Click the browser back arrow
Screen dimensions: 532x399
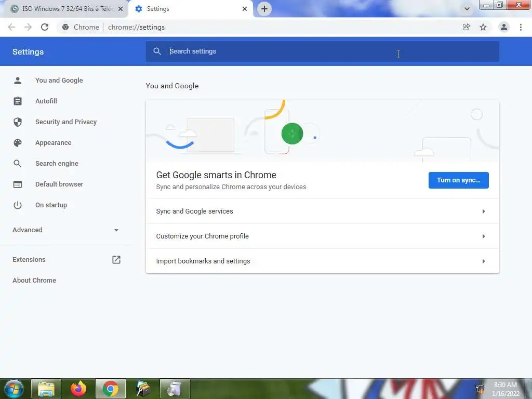[11, 27]
